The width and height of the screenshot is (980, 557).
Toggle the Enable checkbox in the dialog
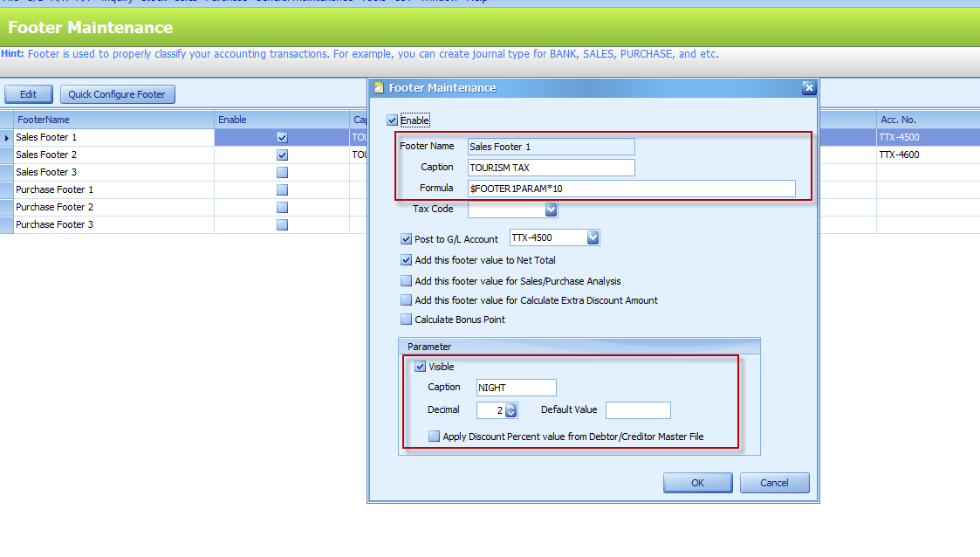[x=393, y=120]
